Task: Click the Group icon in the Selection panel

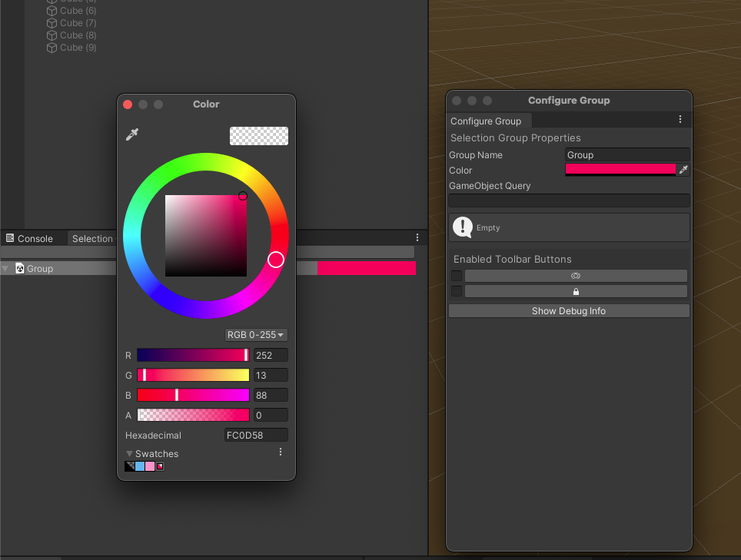Action: 18,268
